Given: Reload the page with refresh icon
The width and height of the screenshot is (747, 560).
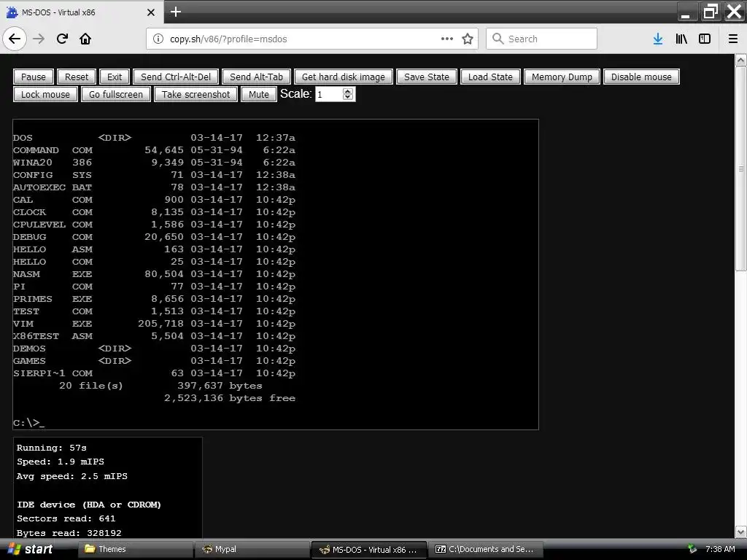Looking at the screenshot, I should tap(62, 39).
